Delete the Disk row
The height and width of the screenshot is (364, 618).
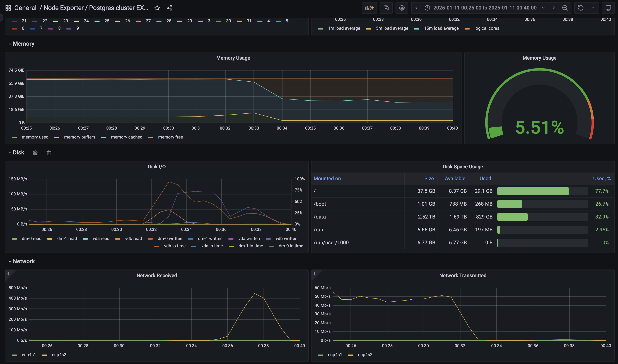click(x=49, y=153)
